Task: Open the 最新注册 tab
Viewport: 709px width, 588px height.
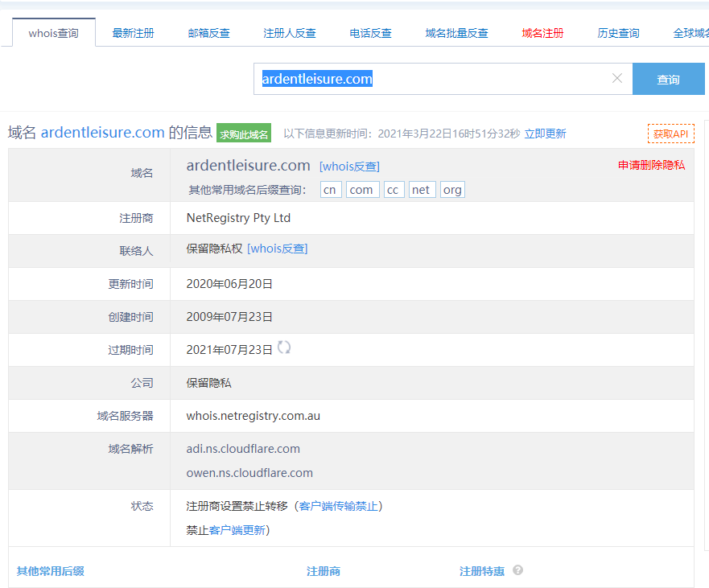Action: pos(133,33)
